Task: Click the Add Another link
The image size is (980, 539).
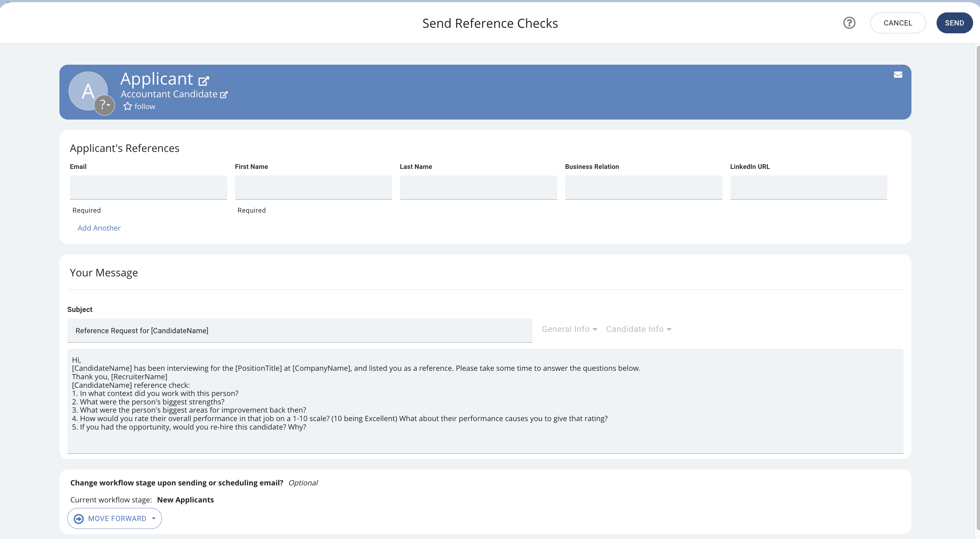Action: (x=99, y=228)
